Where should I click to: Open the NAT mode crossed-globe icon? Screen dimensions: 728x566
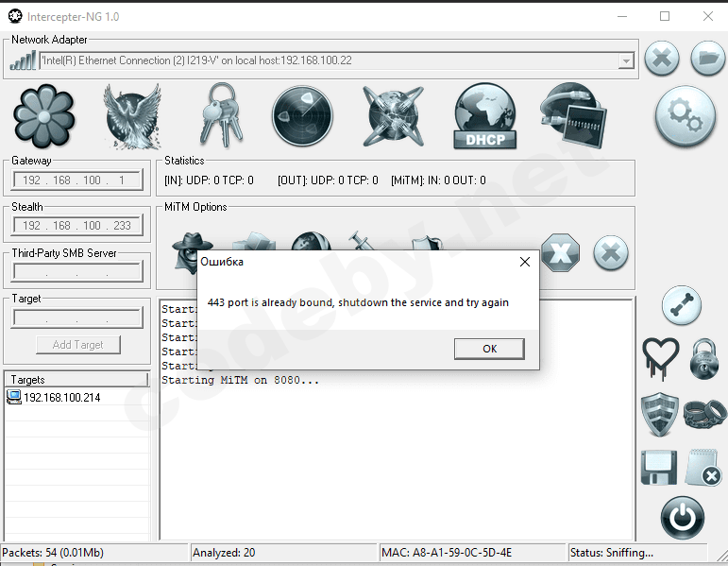pos(393,115)
